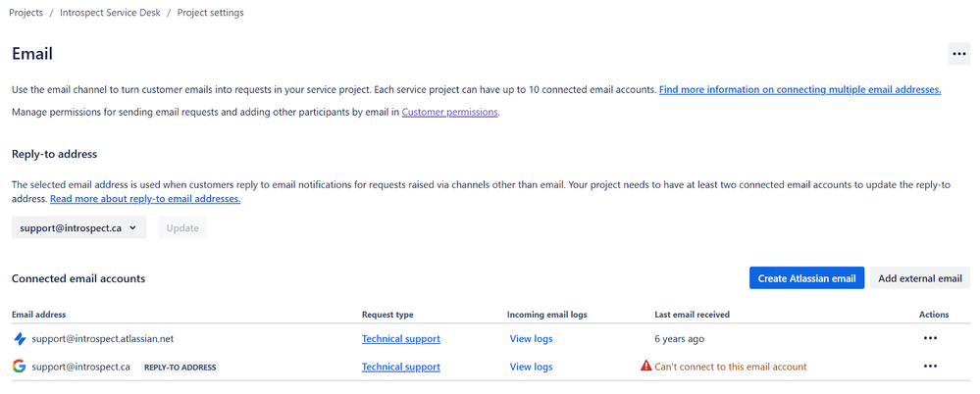This screenshot has width=980, height=394.
Task: Click the Google icon beside support@introspect.ca
Action: [20, 367]
